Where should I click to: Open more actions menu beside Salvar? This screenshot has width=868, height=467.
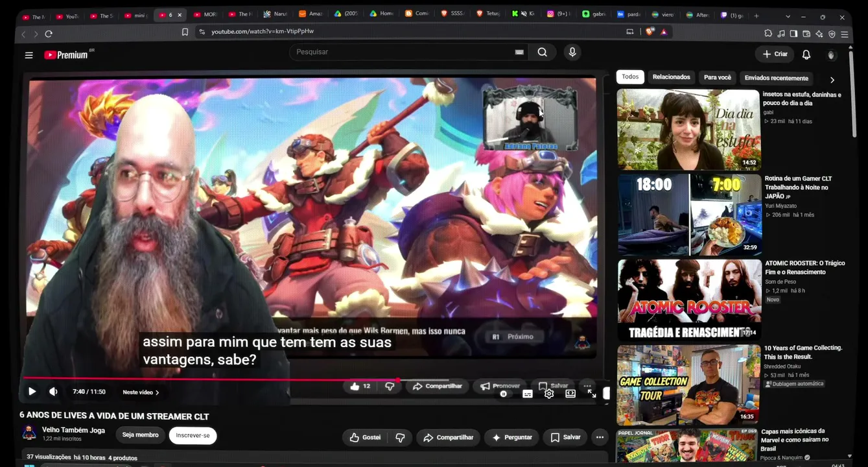(600, 438)
